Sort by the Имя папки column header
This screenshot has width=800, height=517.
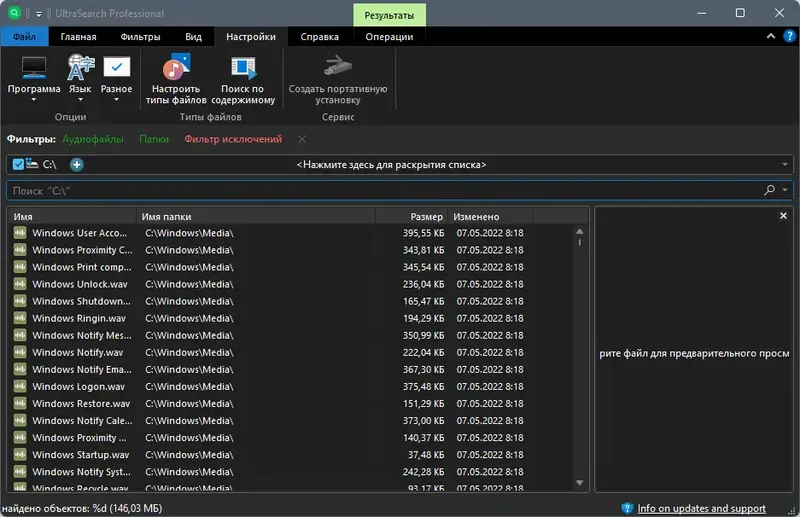click(256, 216)
